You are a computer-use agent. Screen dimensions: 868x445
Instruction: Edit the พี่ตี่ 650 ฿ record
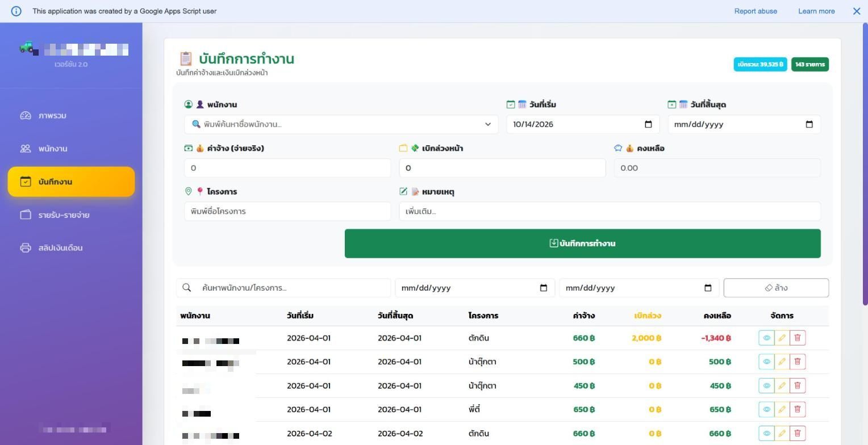pos(782,409)
